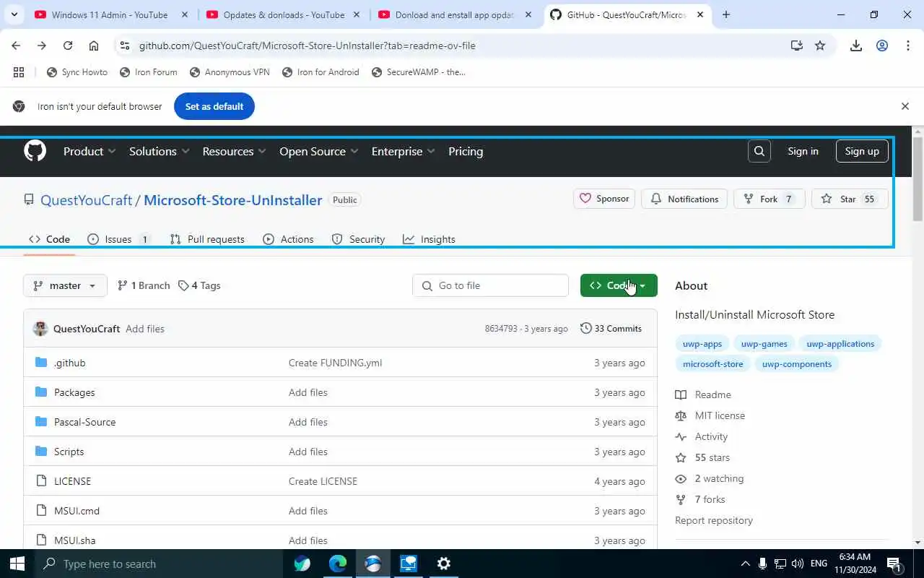Expand the Open Source menu

point(318,151)
